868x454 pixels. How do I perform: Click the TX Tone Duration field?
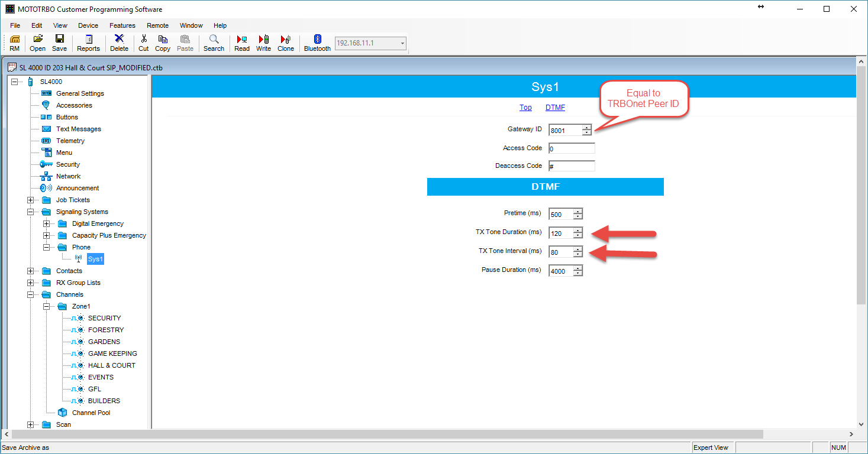click(x=565, y=233)
